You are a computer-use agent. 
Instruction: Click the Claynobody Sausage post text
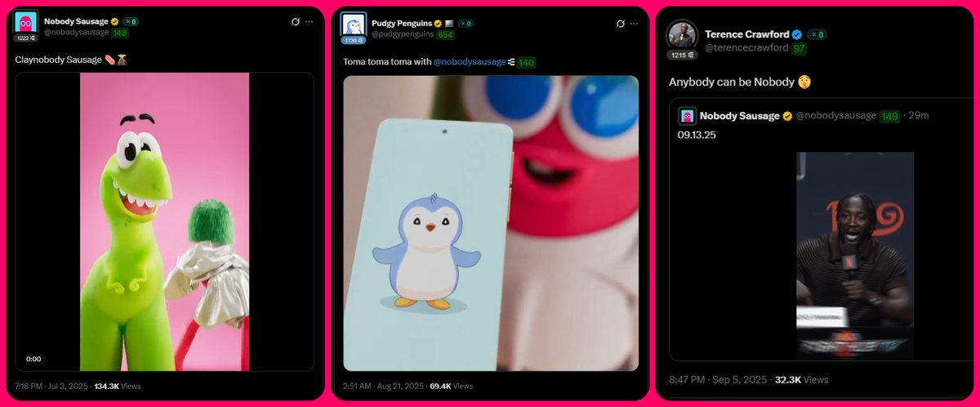coord(71,60)
